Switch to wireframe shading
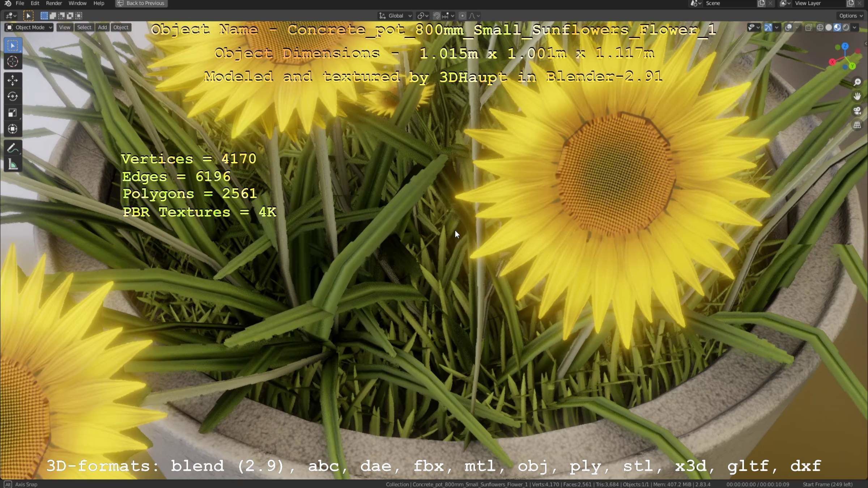868x488 pixels. 820,27
